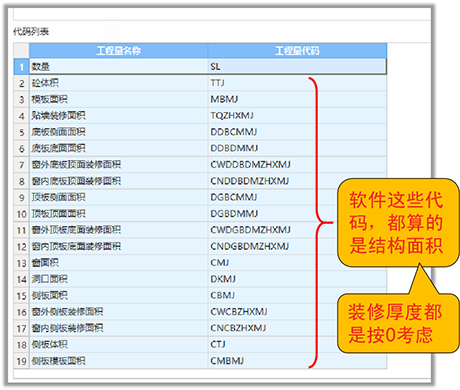
Task: Select the 侧板面积 name cell
Action: point(119,295)
